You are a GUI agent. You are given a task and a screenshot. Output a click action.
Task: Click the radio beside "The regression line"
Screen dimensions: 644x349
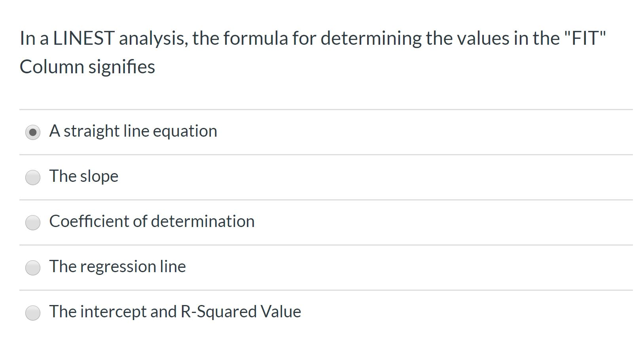coord(33,268)
